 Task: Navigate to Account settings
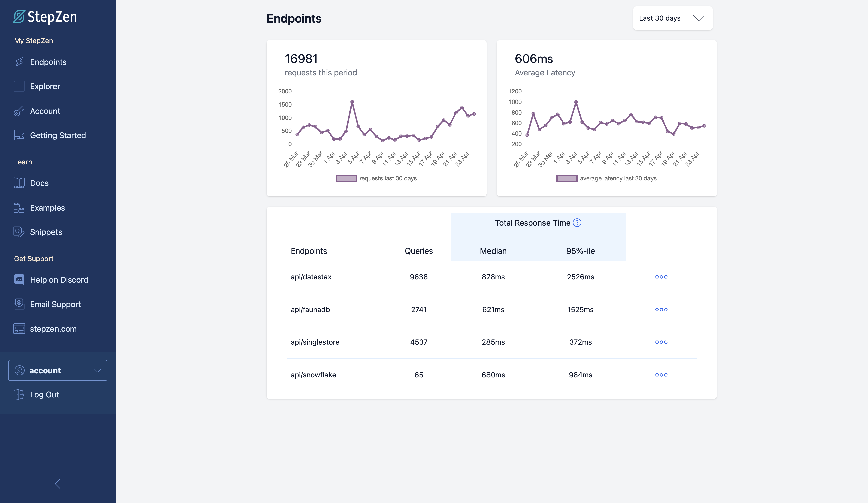click(x=45, y=110)
